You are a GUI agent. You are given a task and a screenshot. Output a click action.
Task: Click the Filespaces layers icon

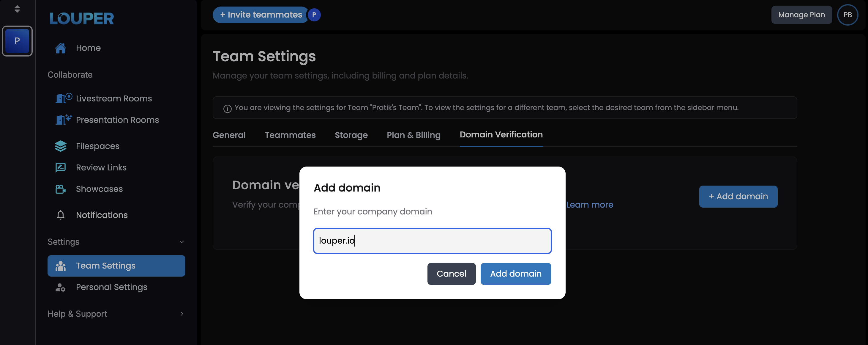(x=60, y=146)
